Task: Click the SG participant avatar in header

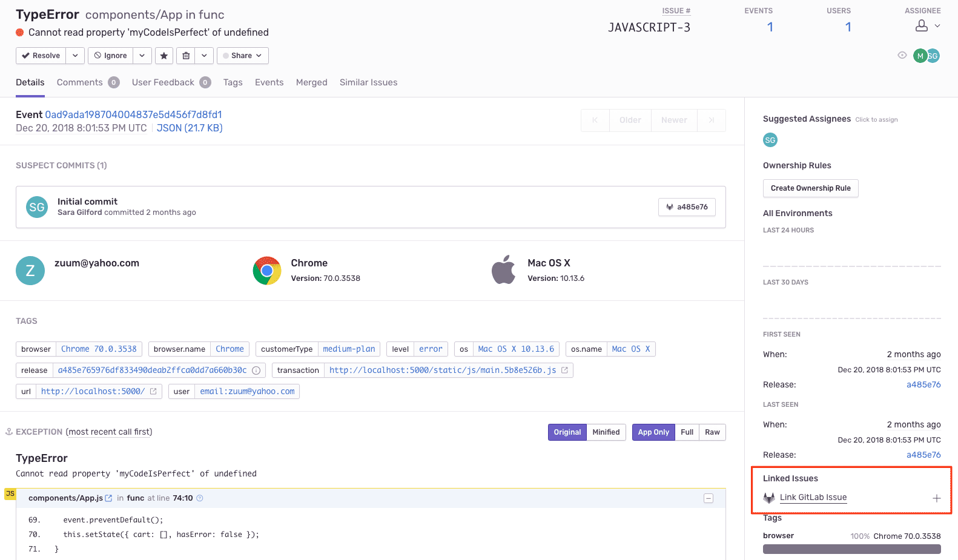Action: click(934, 56)
